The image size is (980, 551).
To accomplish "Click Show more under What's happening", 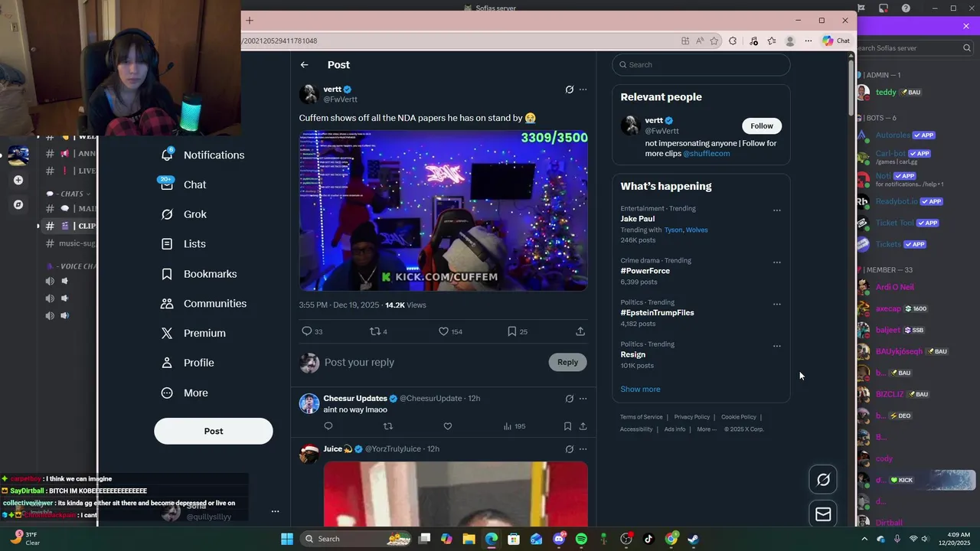I will (x=640, y=389).
